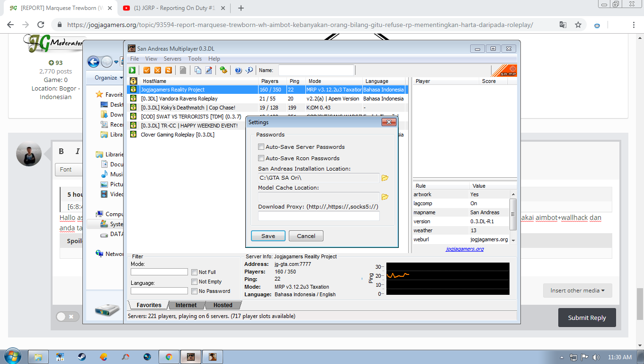Sort the server list by the Ping column

coord(296,81)
